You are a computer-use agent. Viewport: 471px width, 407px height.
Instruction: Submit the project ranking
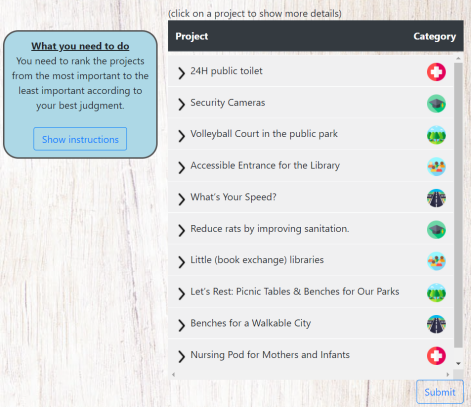(x=440, y=392)
